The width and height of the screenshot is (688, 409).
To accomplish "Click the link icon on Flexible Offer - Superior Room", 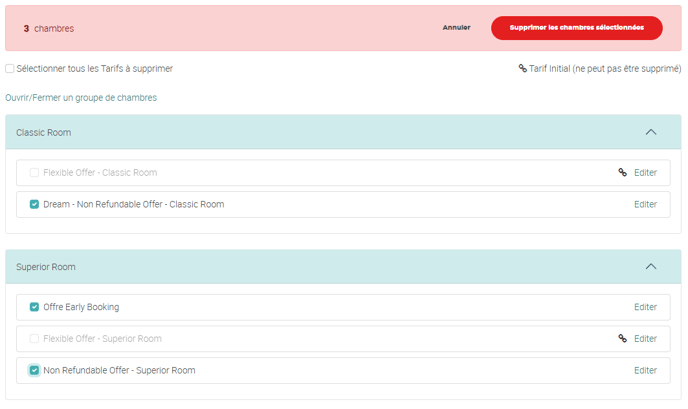I will click(x=623, y=339).
